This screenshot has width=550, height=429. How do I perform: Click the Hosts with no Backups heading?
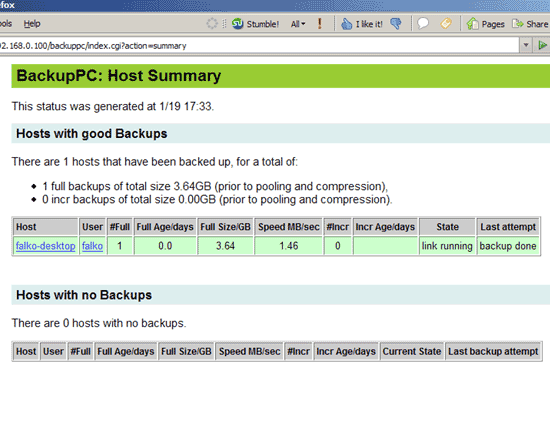click(x=84, y=295)
